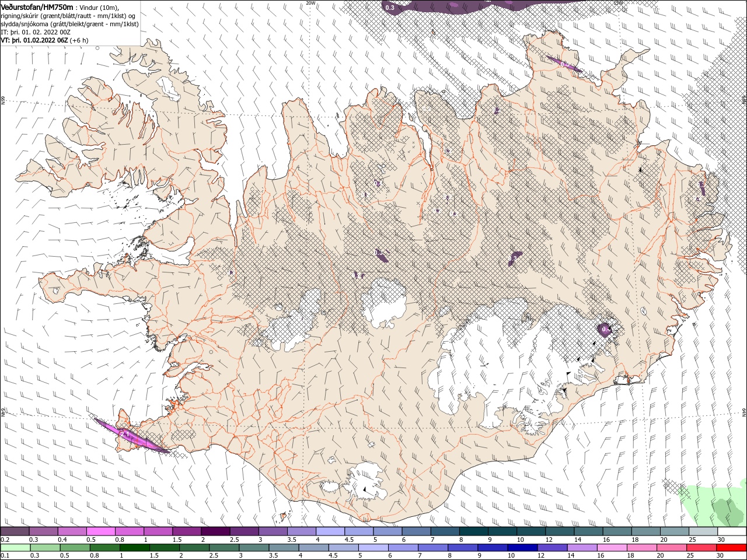Pick the darkest purple 2 snow legend swatch

(215, 531)
